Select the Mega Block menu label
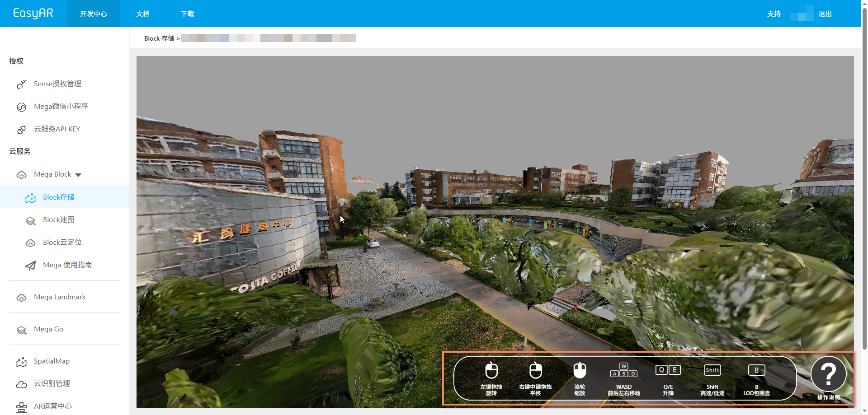 coord(52,174)
